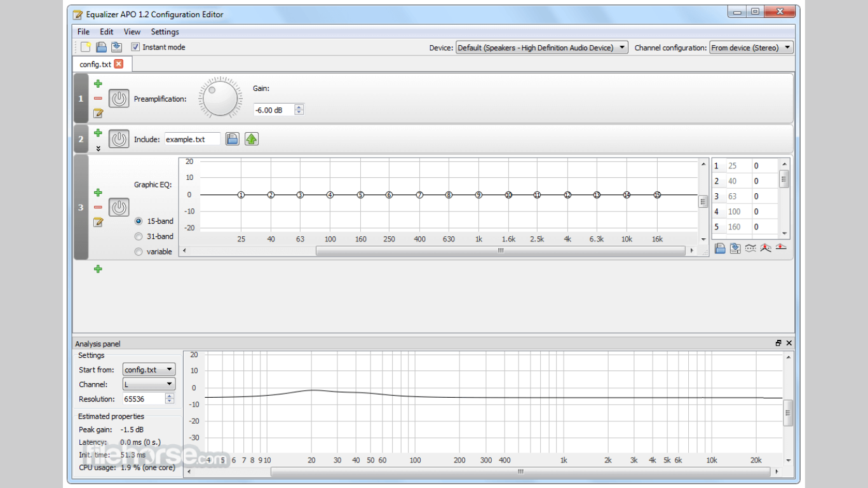
Task: Open the Start from dropdown in Analysis panel
Action: pyautogui.click(x=149, y=369)
